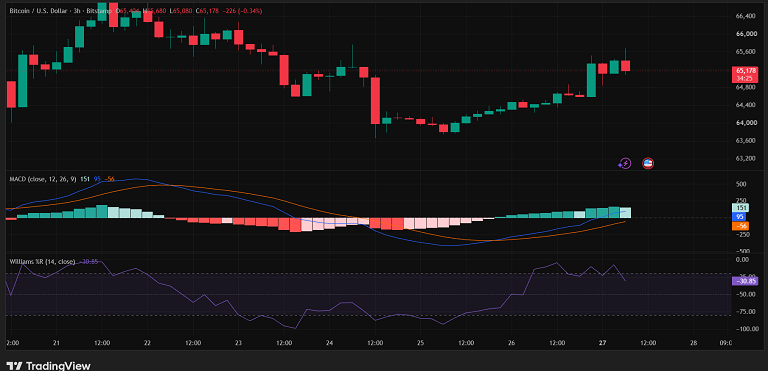
Task: Click the L65,080 low value in legend
Action: pyautogui.click(x=182, y=10)
